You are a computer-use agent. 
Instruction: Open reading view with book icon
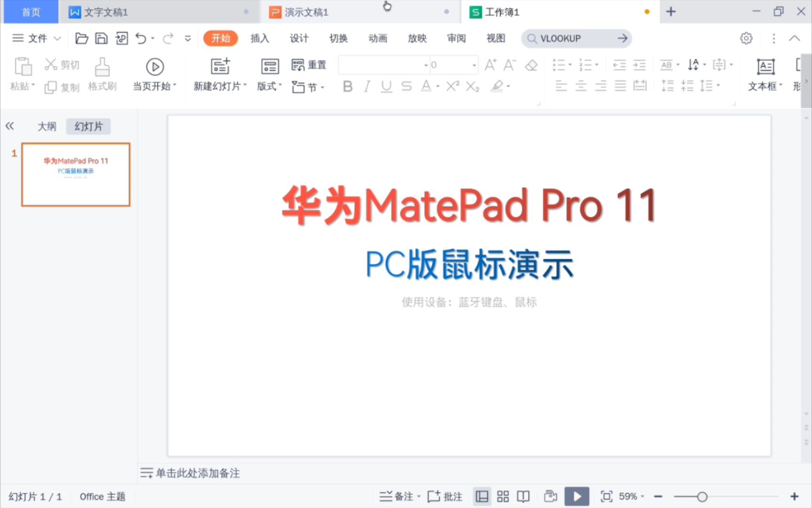click(523, 496)
